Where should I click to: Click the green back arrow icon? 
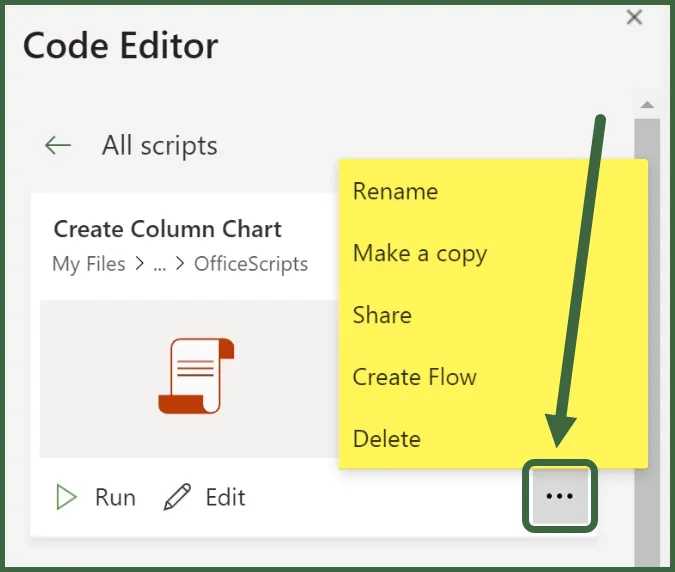(58, 146)
